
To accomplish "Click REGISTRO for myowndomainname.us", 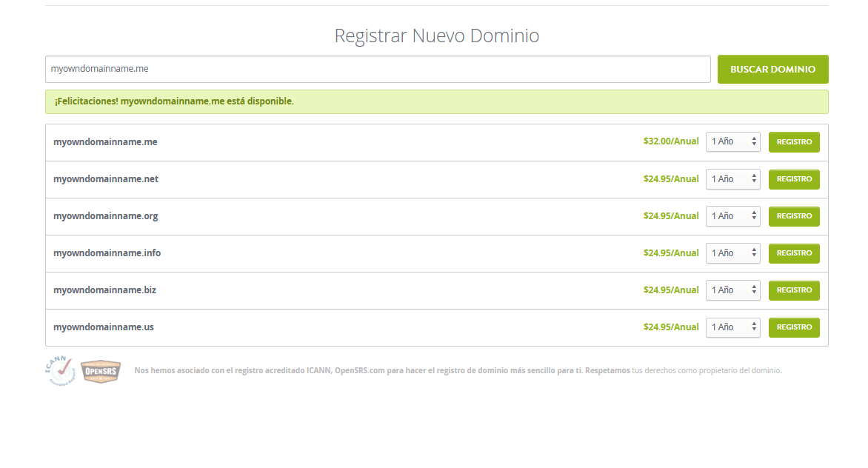I will 794,327.
